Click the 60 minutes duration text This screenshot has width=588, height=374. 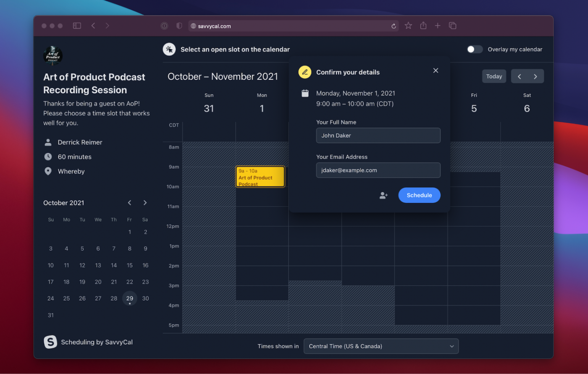74,157
